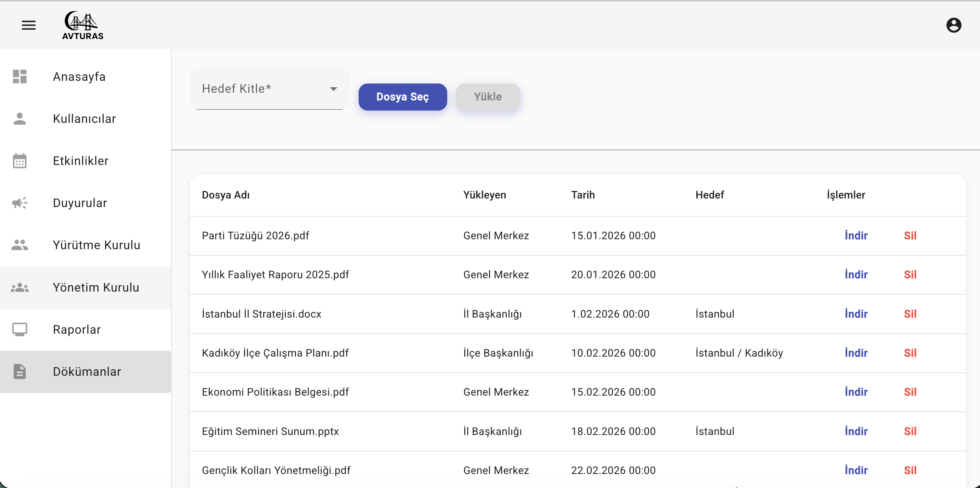Screen dimensions: 980x488
Task: Click the Duyurular megaphone icon
Action: [20, 203]
